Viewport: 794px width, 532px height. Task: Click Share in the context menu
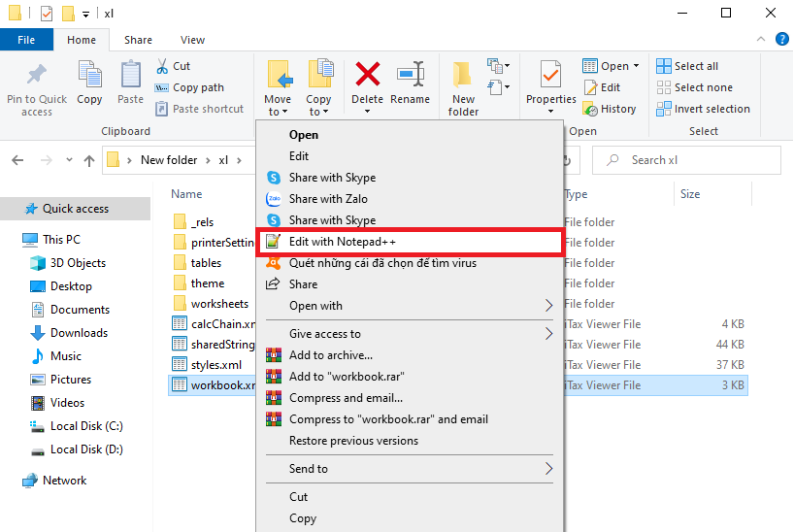[x=303, y=284]
